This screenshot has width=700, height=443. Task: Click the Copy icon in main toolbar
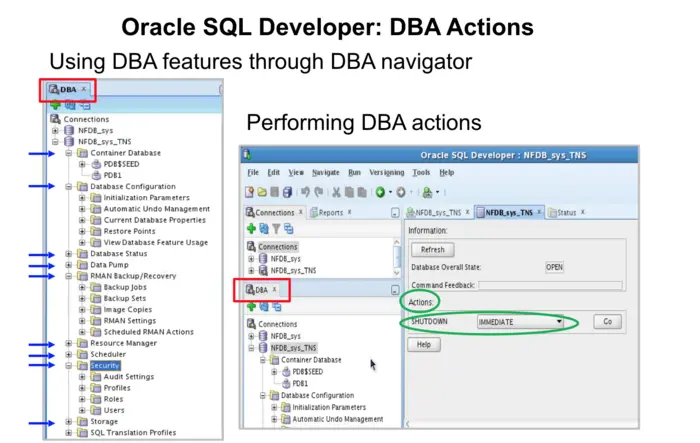[349, 192]
